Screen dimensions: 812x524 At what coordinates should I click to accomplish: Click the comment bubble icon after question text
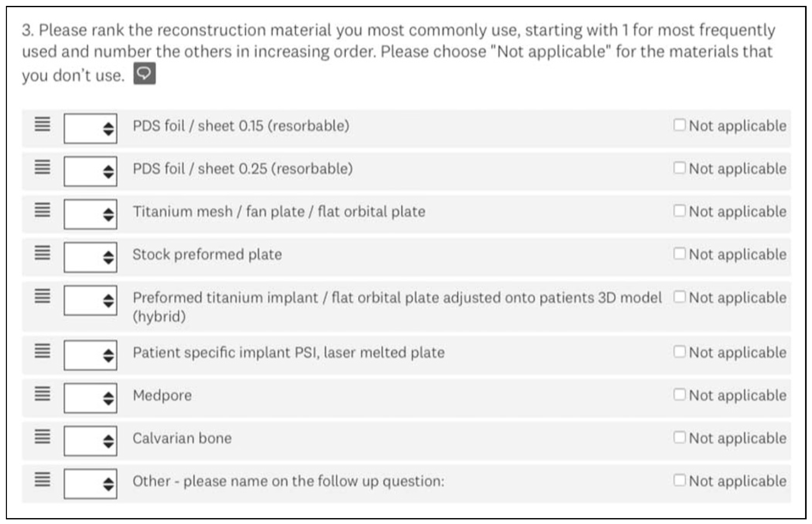pos(145,73)
